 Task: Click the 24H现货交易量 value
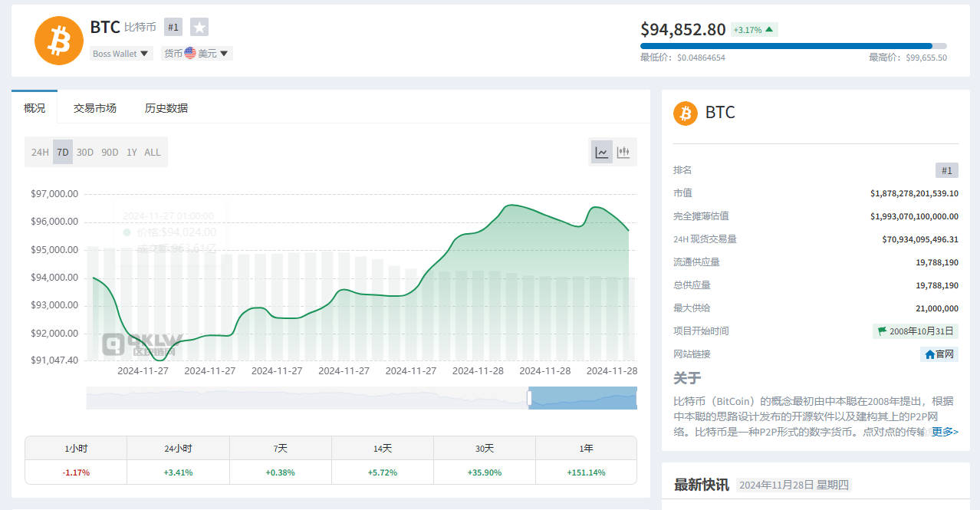(x=920, y=239)
